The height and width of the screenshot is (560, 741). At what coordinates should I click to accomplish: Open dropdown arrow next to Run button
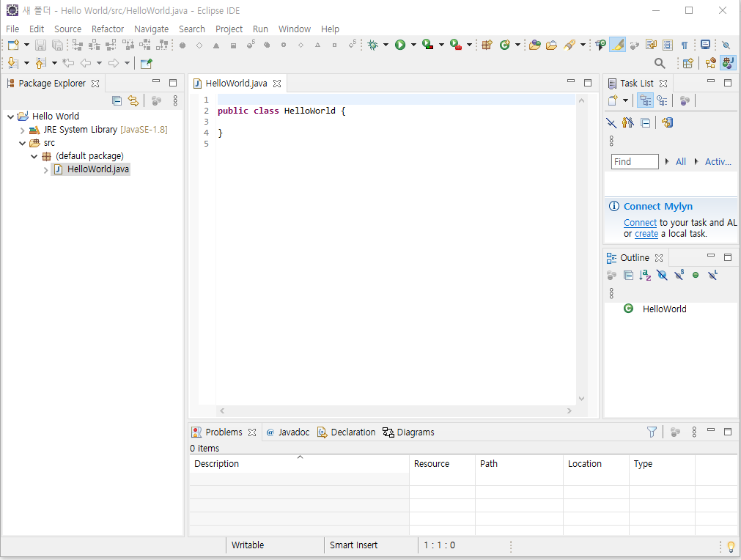[413, 45]
